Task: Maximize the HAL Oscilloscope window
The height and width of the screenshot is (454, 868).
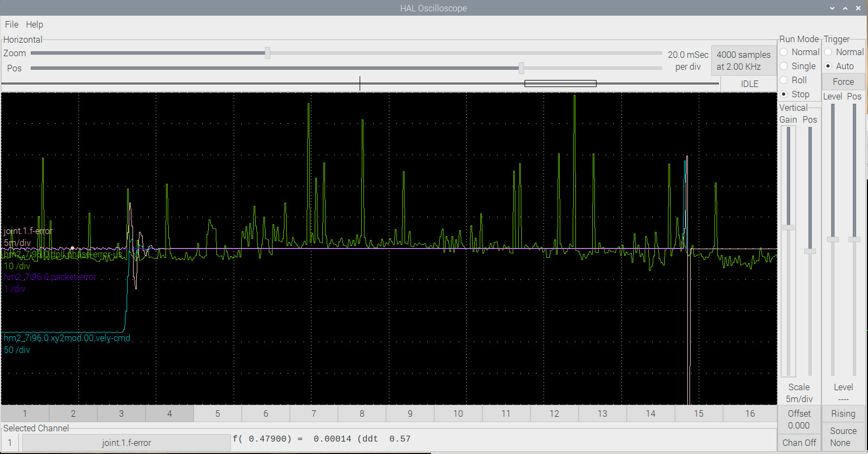Action: point(845,8)
